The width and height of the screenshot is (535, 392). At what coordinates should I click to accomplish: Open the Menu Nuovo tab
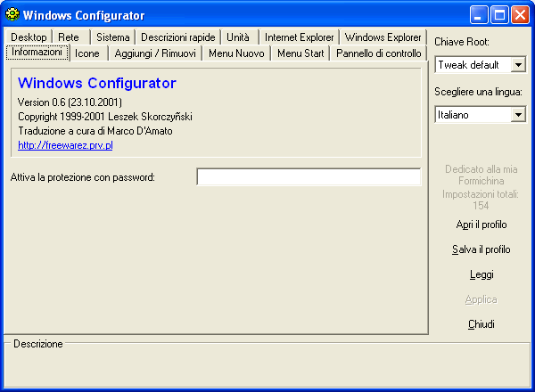point(236,53)
